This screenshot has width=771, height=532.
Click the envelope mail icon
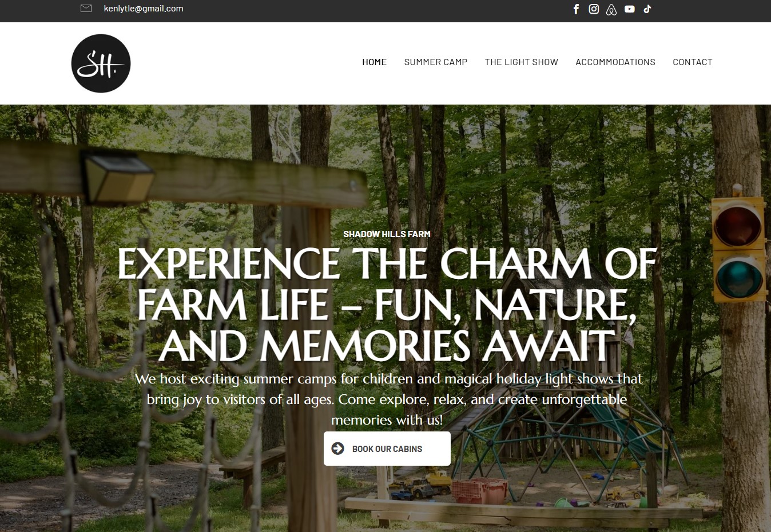tap(86, 9)
